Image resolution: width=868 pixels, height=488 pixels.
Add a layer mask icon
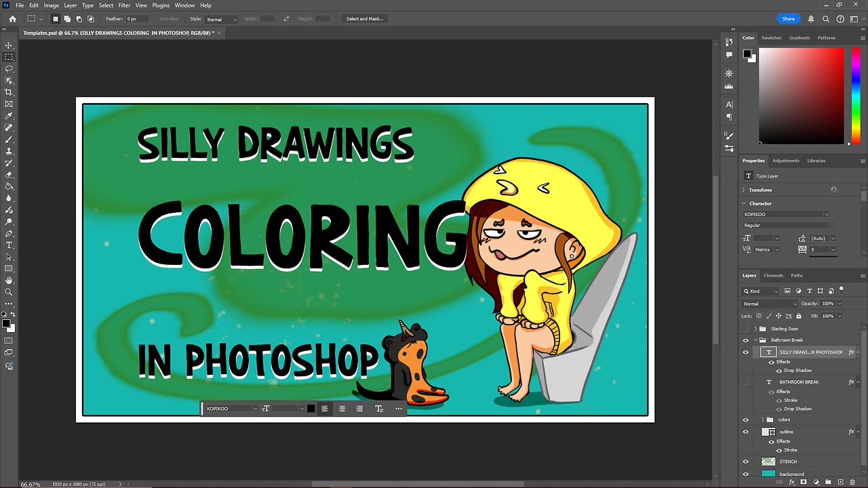coord(804,482)
